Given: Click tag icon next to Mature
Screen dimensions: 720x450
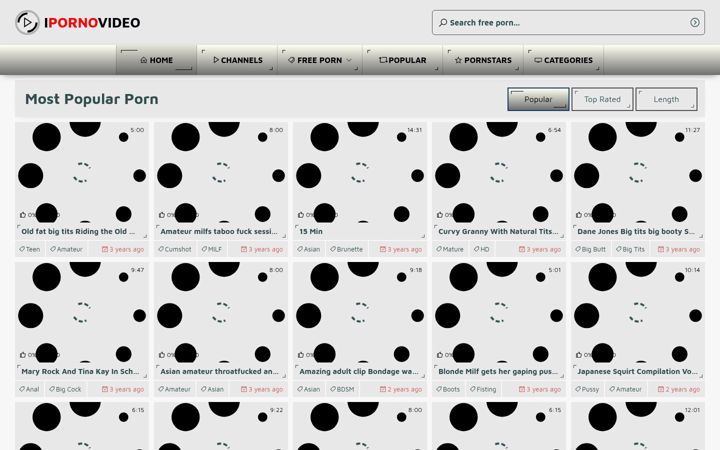Looking at the screenshot, I should 439,249.
